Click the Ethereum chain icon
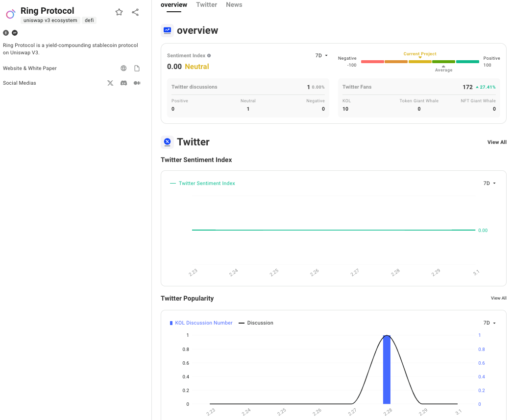512x420 pixels. (6, 33)
